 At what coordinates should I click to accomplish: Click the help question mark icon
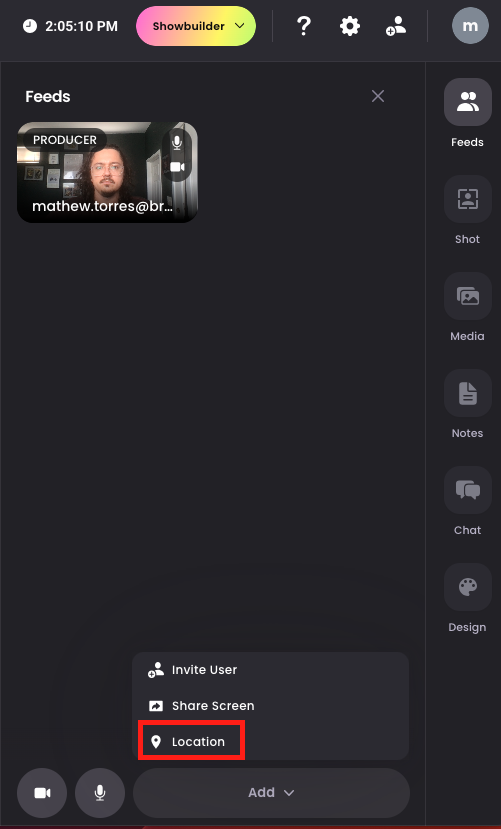(303, 26)
